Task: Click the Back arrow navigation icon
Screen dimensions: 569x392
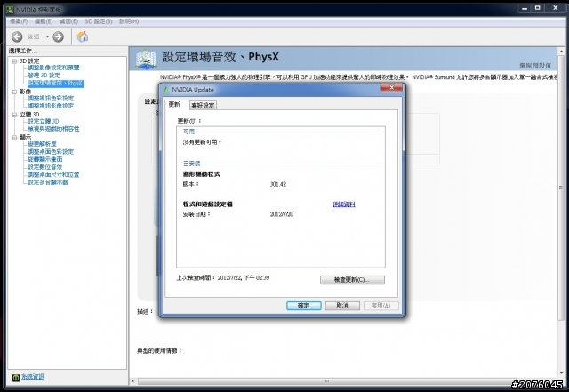Action: click(x=17, y=36)
